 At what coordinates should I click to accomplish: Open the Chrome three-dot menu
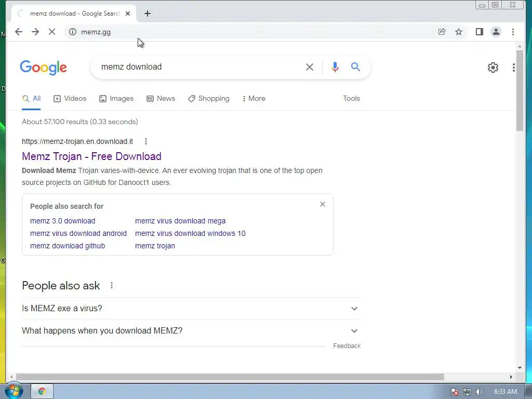513,32
